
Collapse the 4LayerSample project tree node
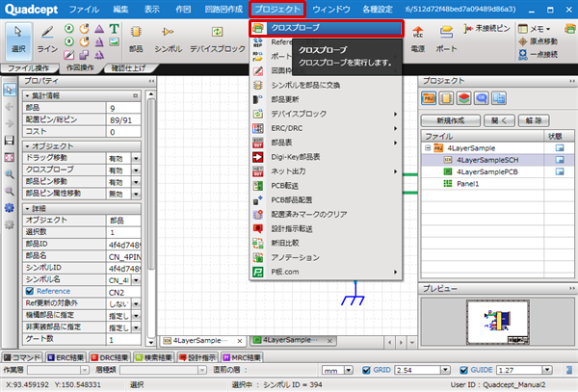(428, 148)
